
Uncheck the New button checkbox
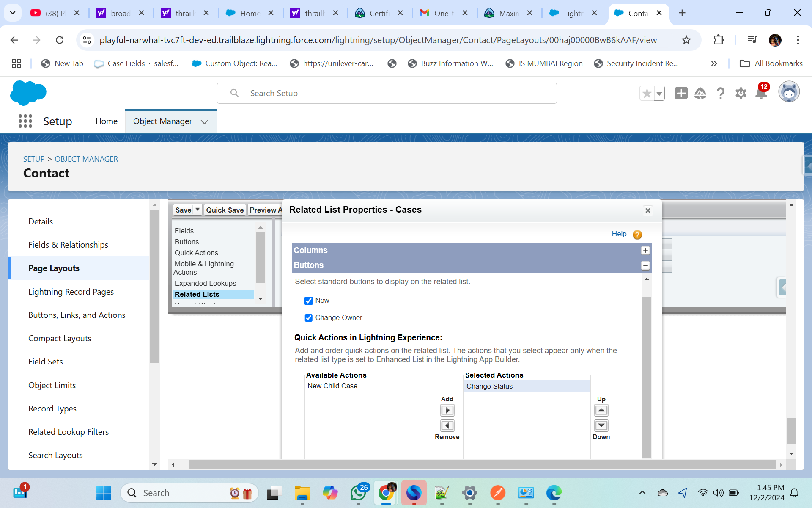[x=308, y=301]
